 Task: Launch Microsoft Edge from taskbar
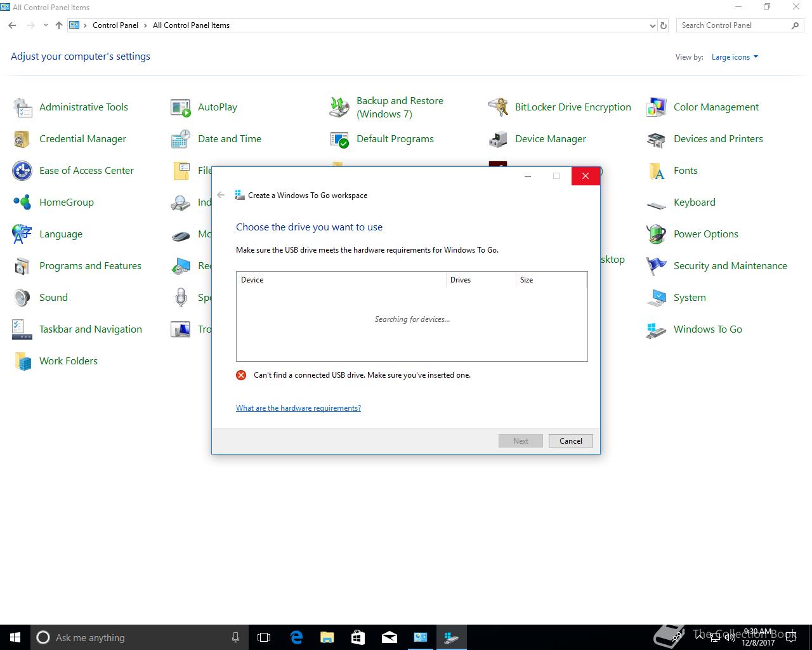(296, 637)
